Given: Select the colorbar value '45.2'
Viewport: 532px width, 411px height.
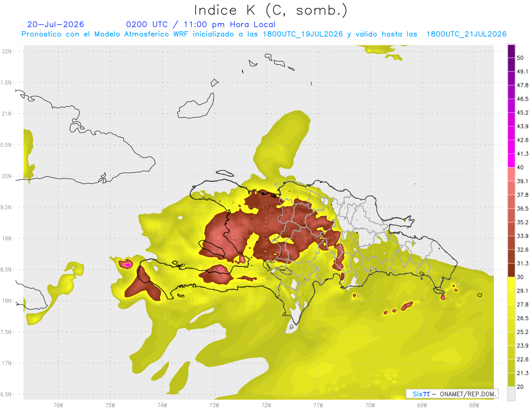Looking at the screenshot, I should [522, 113].
